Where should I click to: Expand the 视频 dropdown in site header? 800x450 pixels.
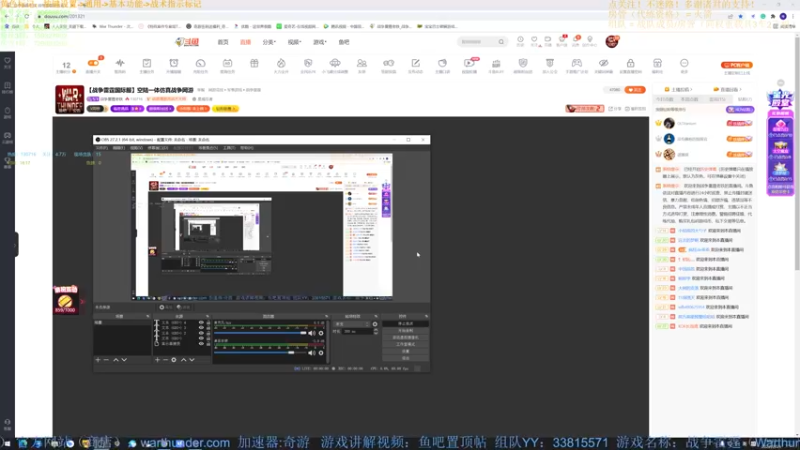[294, 42]
